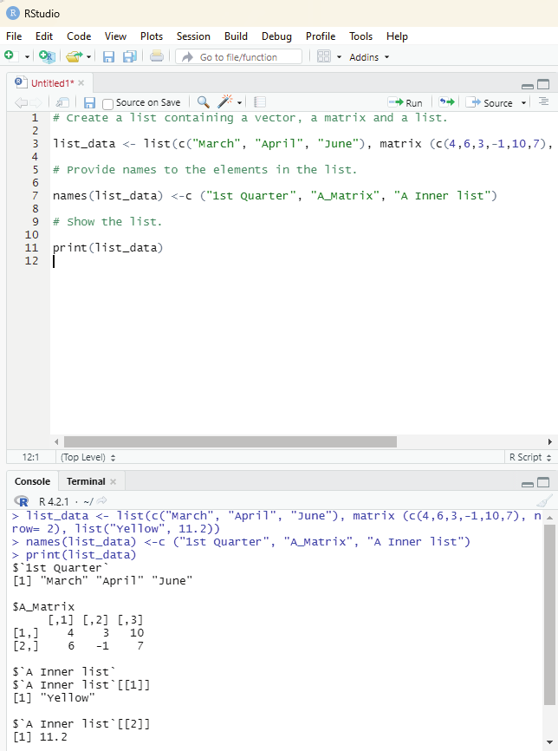Image resolution: width=558 pixels, height=751 pixels.
Task: Click the Re-run previous code icon
Action: (446, 102)
